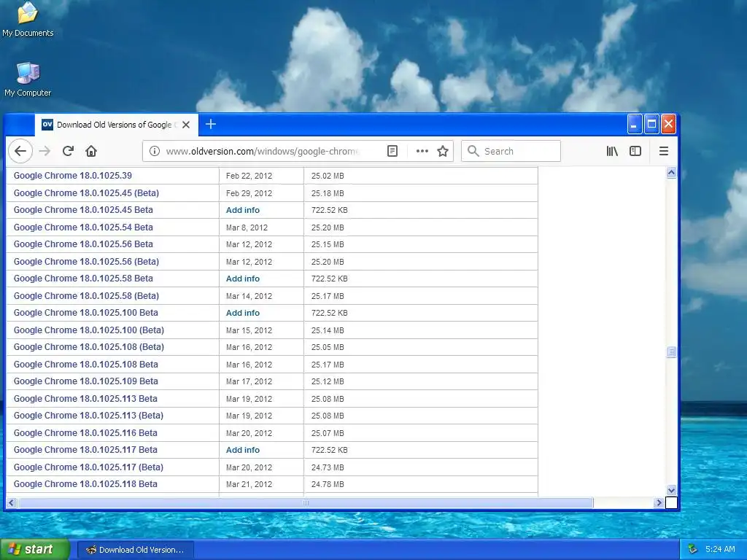
Task: Select the Download Old Versions of Google tab
Action: pos(116,125)
